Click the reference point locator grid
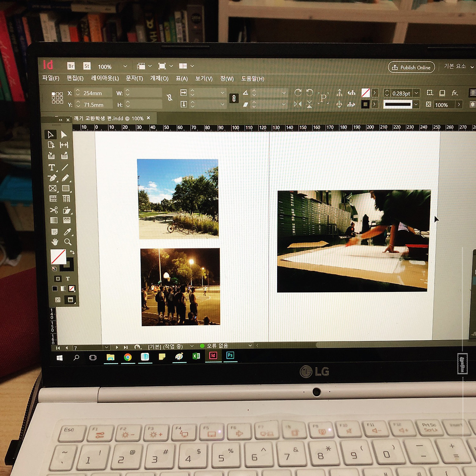The width and height of the screenshot is (476, 476). pyautogui.click(x=57, y=98)
